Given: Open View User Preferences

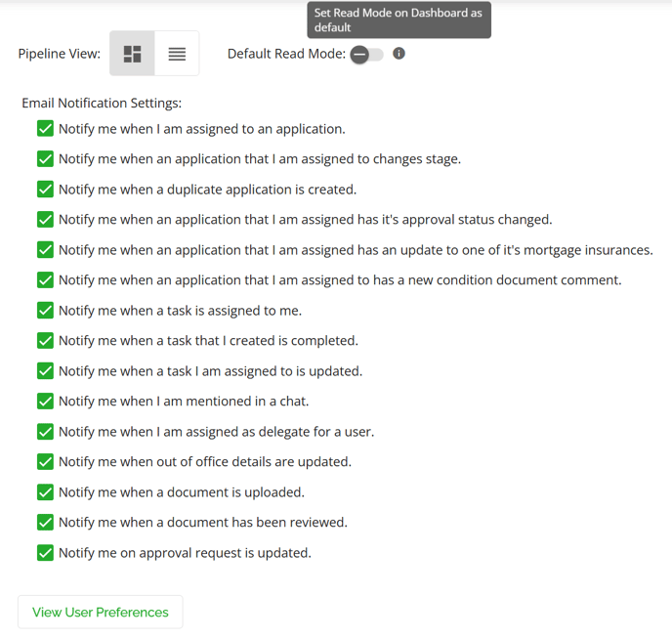Looking at the screenshot, I should pyautogui.click(x=101, y=612).
